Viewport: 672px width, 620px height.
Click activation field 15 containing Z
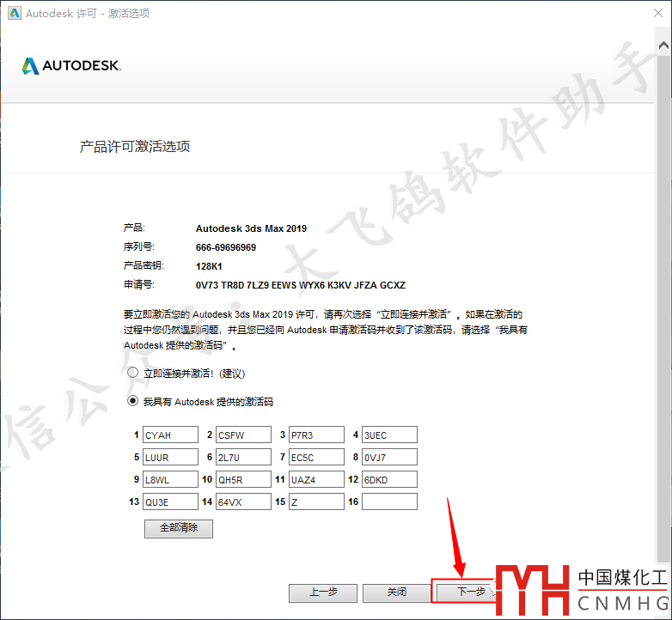(x=316, y=502)
